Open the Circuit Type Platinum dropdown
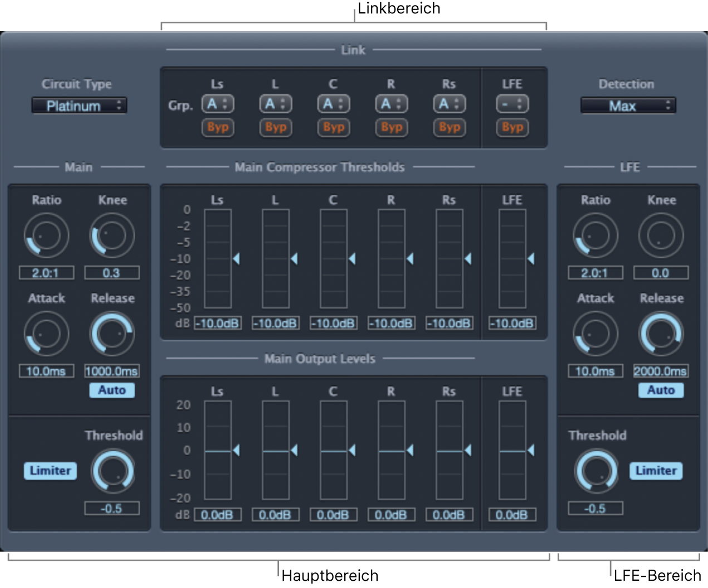The image size is (708, 588). (79, 106)
